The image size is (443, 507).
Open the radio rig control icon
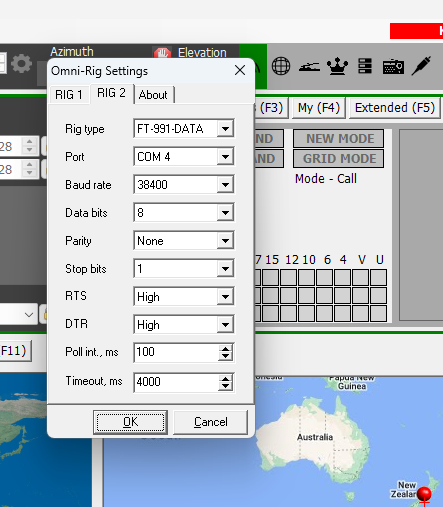pyautogui.click(x=393, y=66)
